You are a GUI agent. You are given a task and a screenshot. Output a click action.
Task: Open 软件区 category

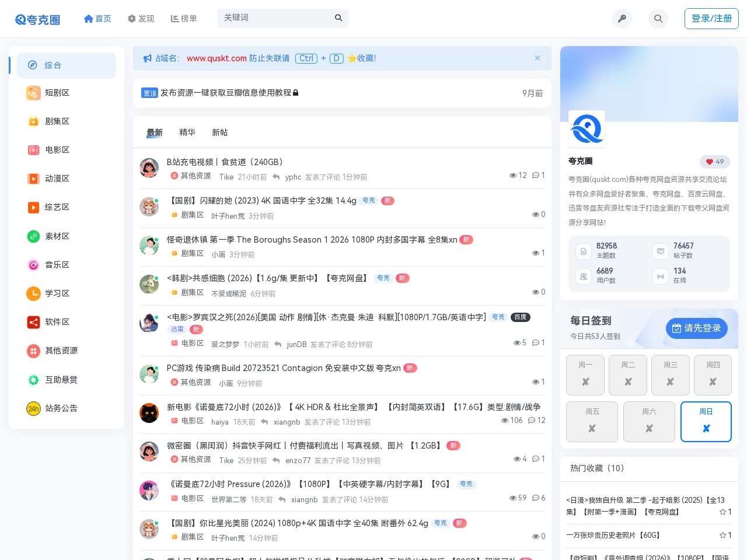click(x=67, y=322)
